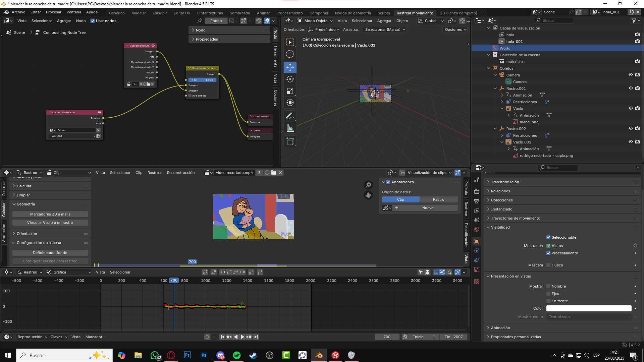Open the Seleccionar (Marco) drag dropdown
The height and width of the screenshot is (362, 644).
385,29
